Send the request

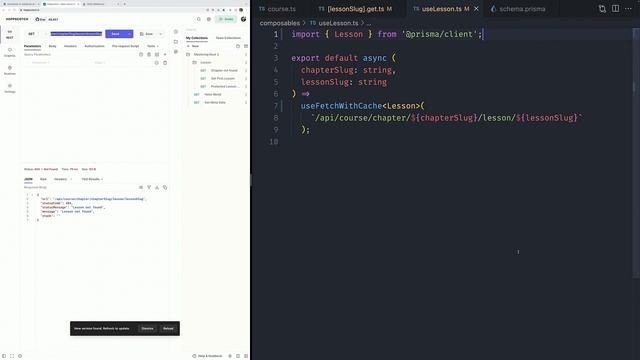[x=116, y=34]
